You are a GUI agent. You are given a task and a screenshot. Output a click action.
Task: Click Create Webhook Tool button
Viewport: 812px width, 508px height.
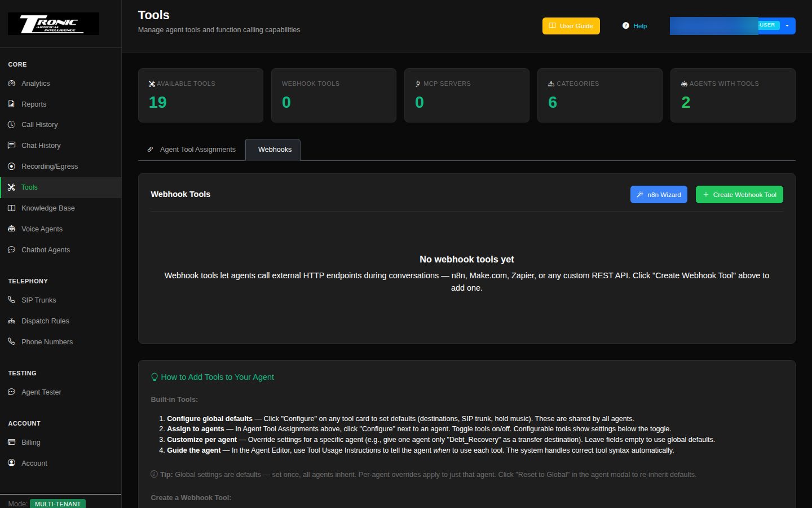click(739, 195)
